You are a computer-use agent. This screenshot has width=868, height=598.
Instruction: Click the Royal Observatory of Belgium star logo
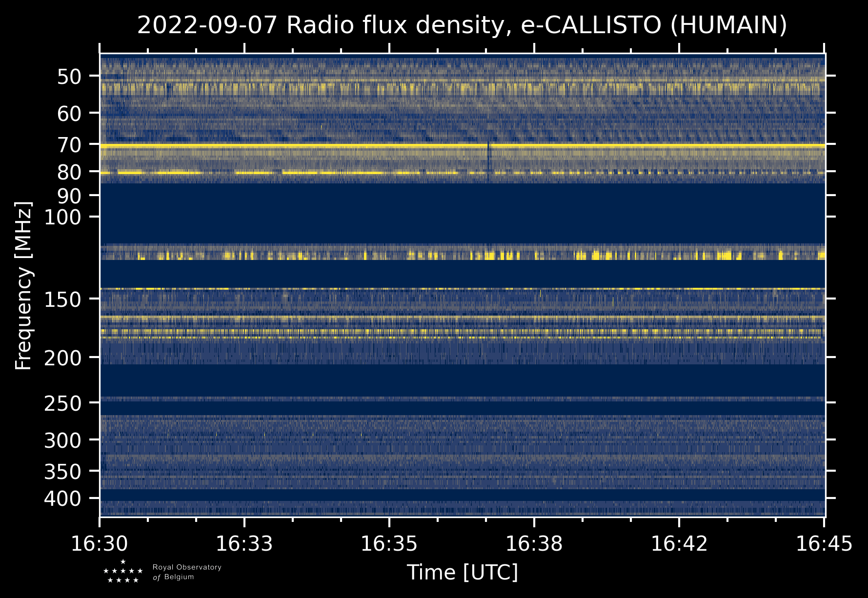(123, 572)
